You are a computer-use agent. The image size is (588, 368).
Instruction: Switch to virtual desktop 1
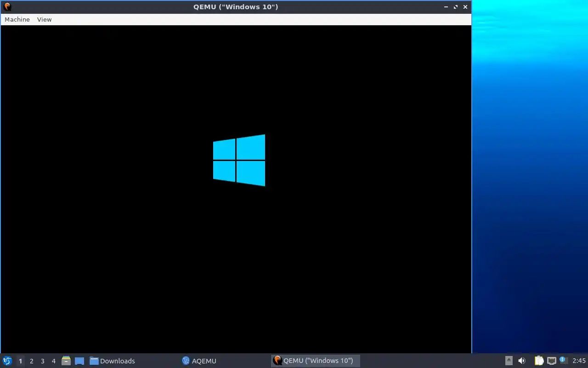click(20, 361)
